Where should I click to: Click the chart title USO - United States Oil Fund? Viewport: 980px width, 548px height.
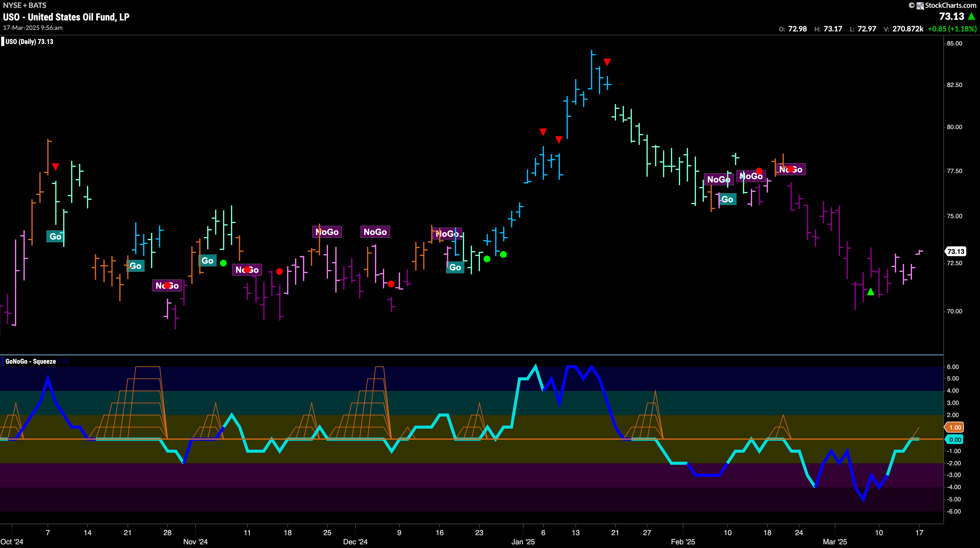66,17
